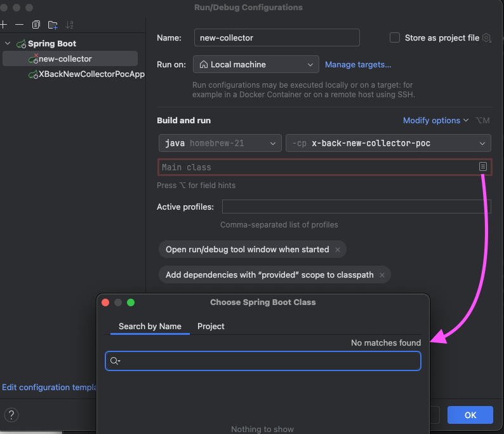Remove 'Add dependencies with provided scope' option

click(382, 275)
